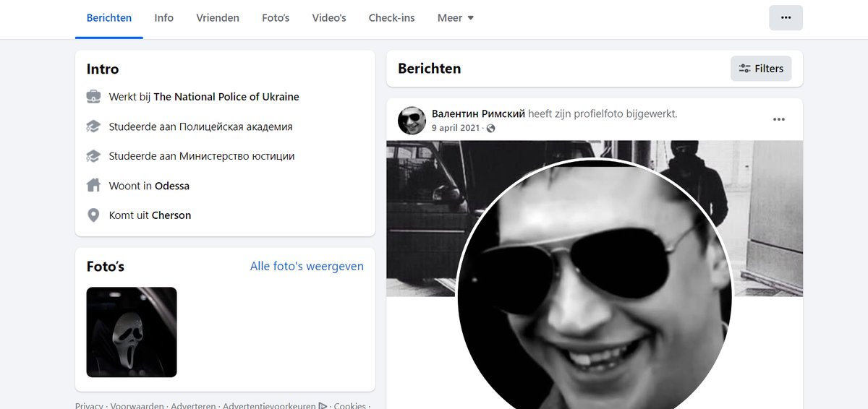The height and width of the screenshot is (409, 868).
Task: Click the Foto's section heading
Action: [x=106, y=267]
